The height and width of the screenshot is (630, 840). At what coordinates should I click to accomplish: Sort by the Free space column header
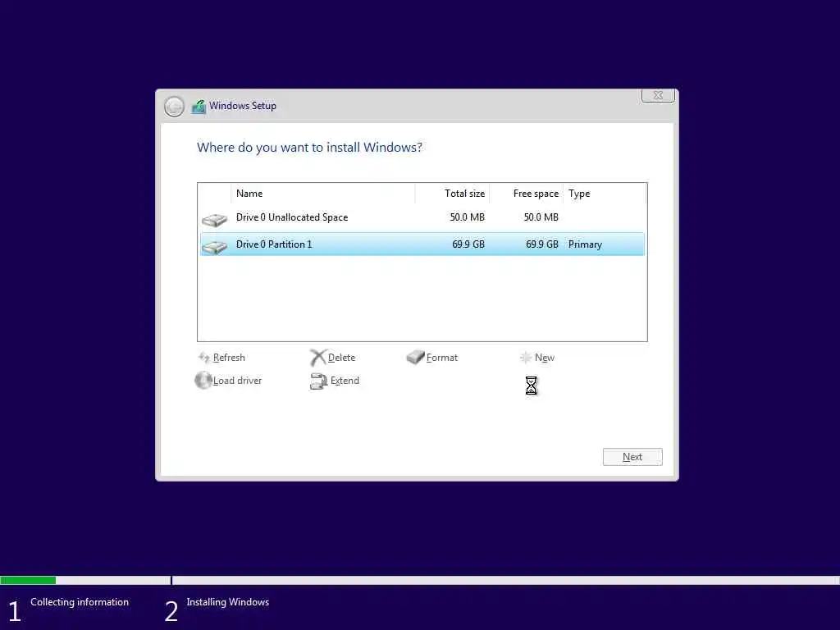click(526, 194)
